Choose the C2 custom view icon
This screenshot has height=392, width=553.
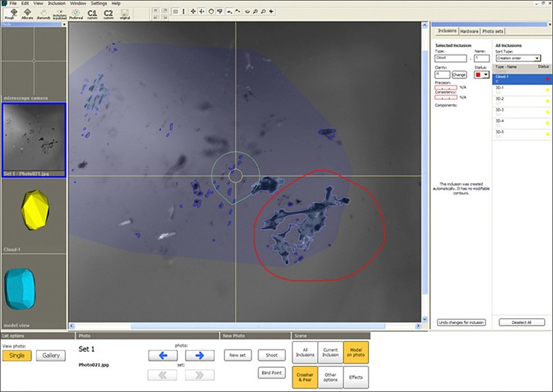tap(109, 14)
